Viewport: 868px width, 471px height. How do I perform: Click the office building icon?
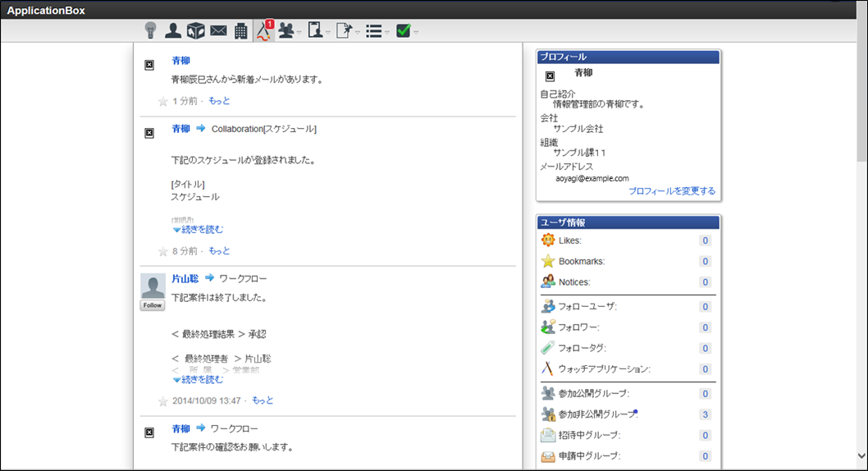click(x=240, y=30)
